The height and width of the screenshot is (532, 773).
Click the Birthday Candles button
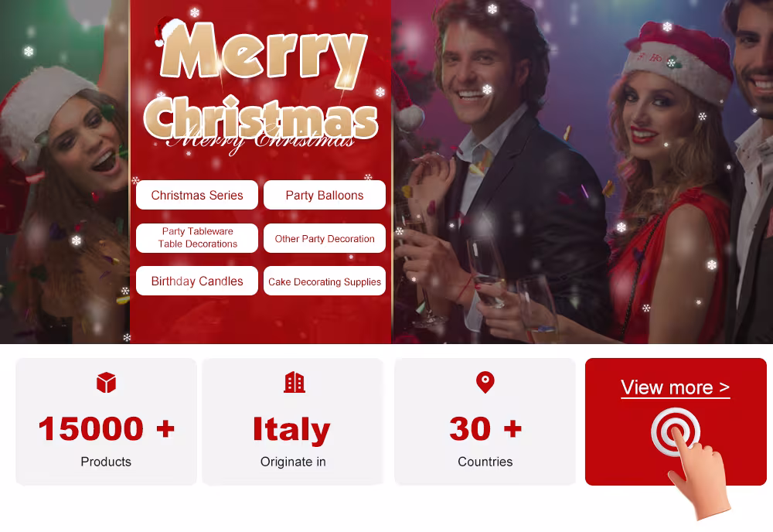(x=196, y=281)
